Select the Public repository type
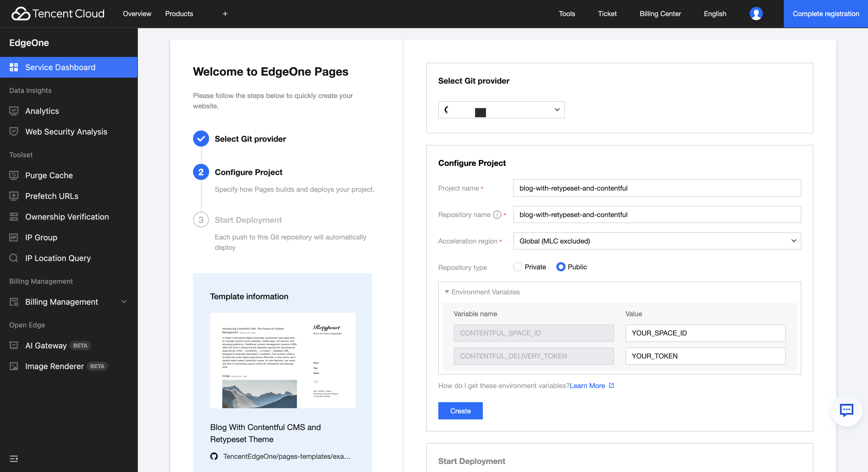 (561, 267)
